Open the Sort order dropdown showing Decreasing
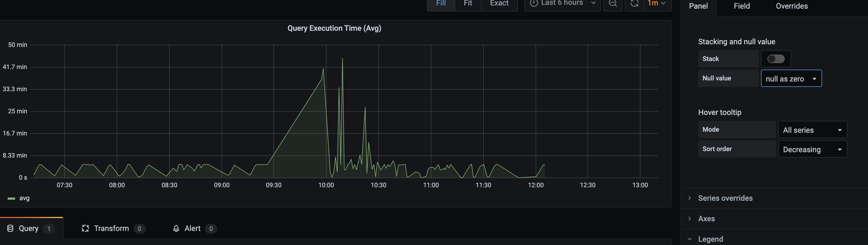 point(812,149)
